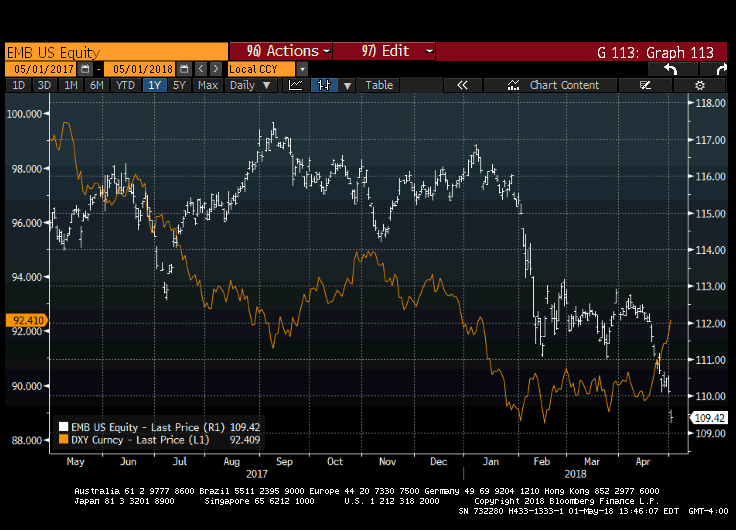Edit the end date field 05/01/2018

[x=140, y=69]
